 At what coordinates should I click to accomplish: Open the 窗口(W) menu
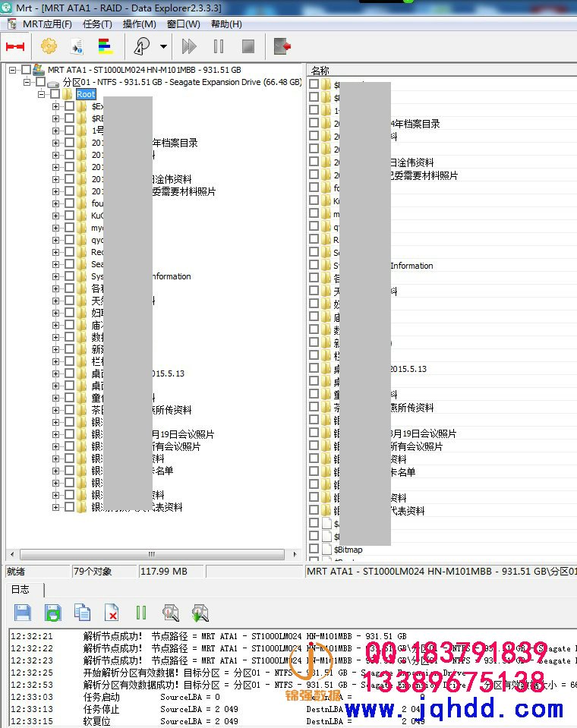coord(184,24)
